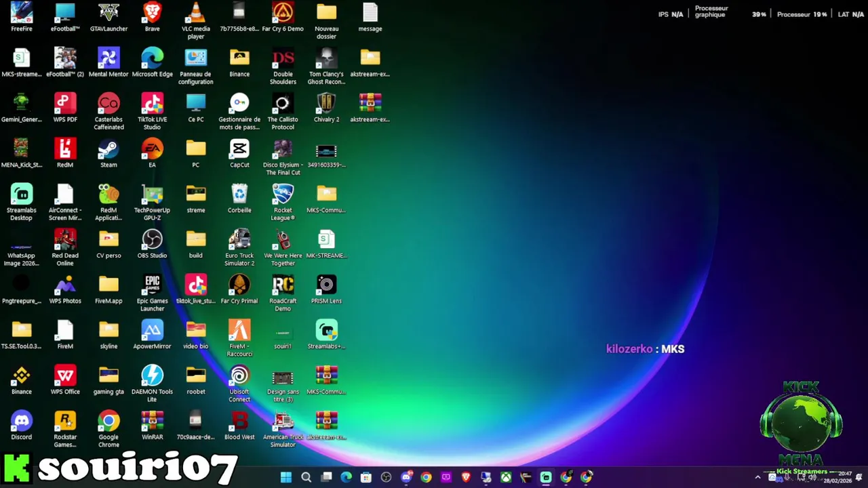This screenshot has height=488, width=868.
Task: Open Red Dead Online shortcut
Action: (65, 248)
